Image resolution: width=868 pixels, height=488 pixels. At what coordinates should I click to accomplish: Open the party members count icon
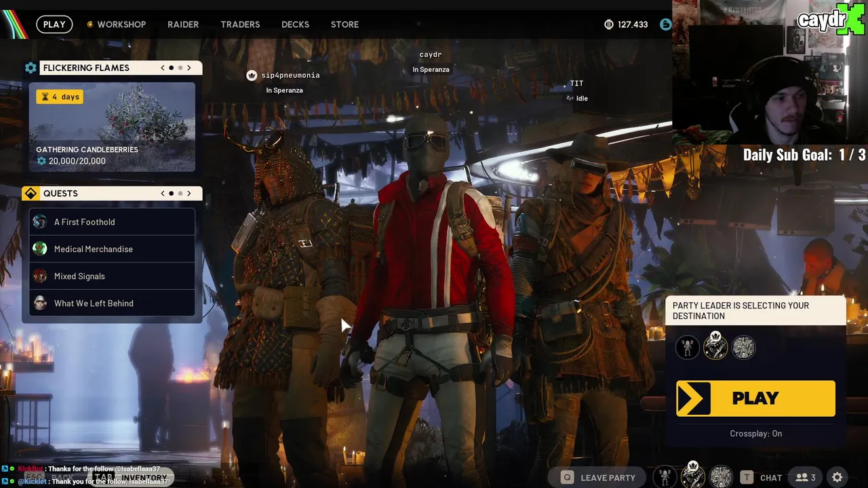click(806, 477)
